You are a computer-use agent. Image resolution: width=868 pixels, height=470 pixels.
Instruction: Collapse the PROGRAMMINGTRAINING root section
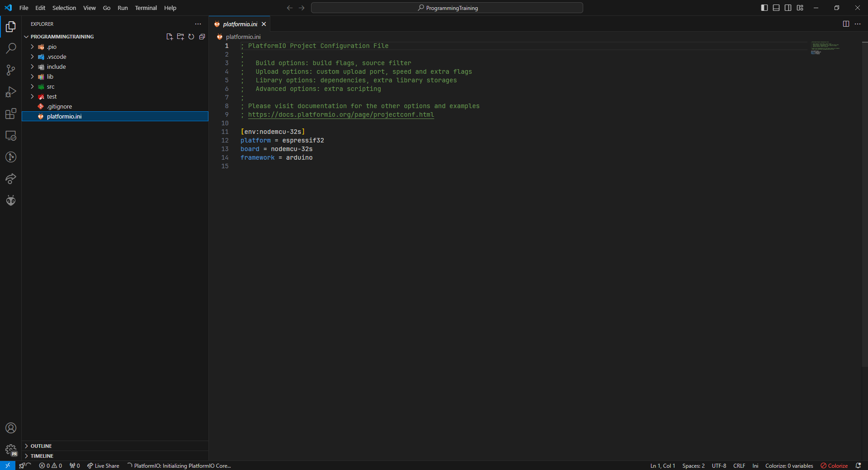62,37
